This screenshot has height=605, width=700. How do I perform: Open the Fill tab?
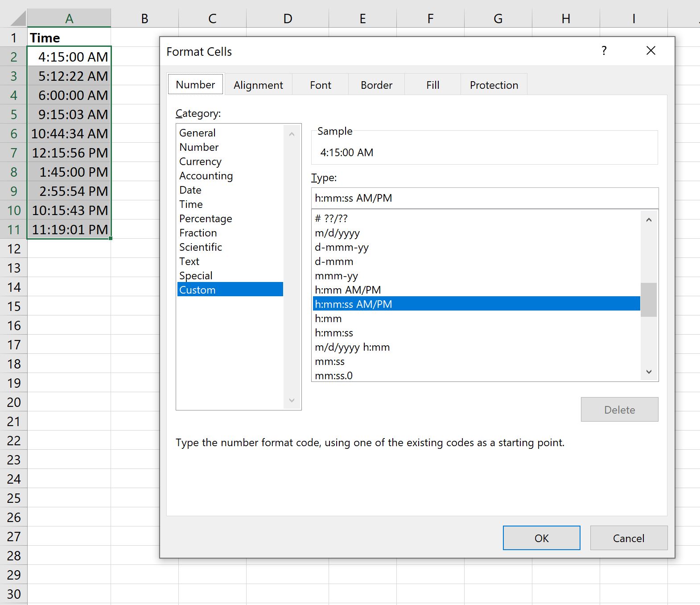433,85
